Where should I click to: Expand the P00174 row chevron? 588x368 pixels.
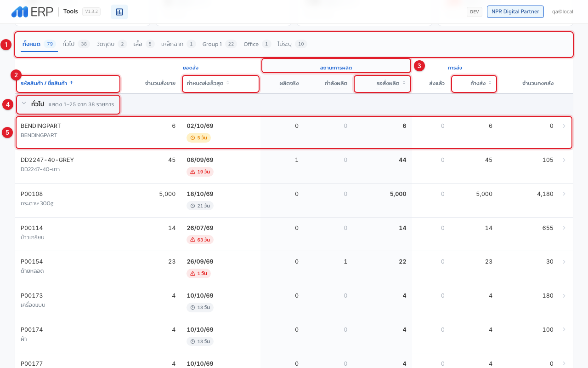[564, 330]
